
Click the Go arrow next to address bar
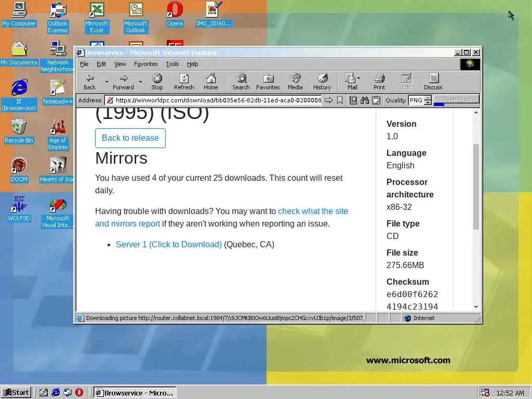[x=328, y=100]
